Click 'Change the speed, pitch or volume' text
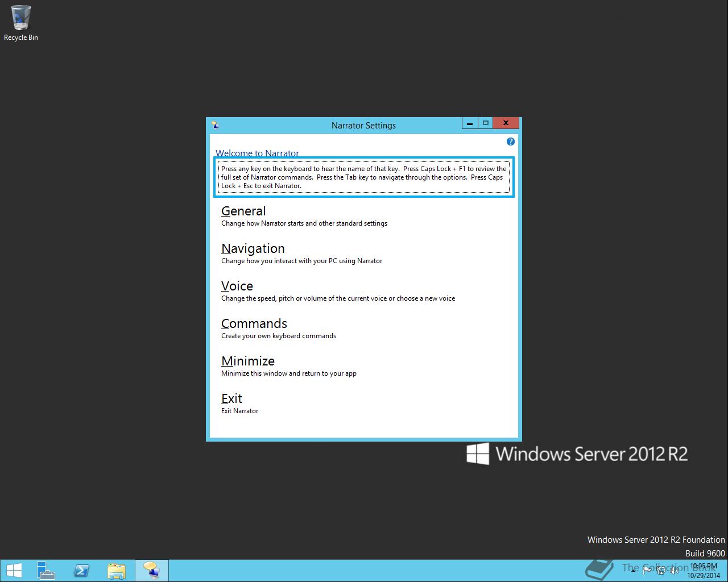This screenshot has width=728, height=582. pos(338,298)
